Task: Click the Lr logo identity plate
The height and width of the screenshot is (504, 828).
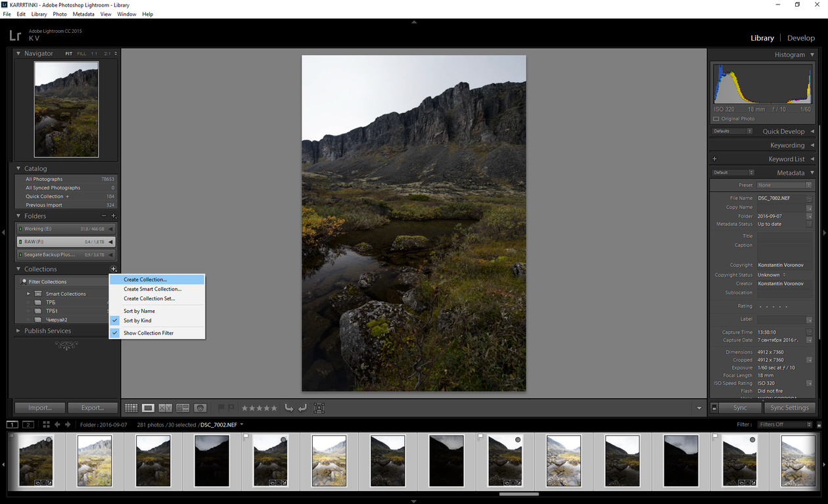Action: click(14, 35)
